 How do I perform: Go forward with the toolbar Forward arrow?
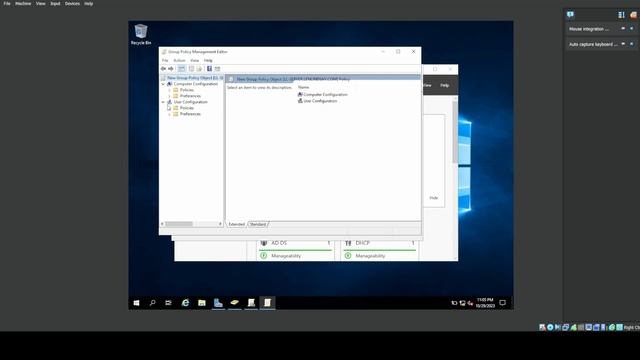(x=171, y=69)
